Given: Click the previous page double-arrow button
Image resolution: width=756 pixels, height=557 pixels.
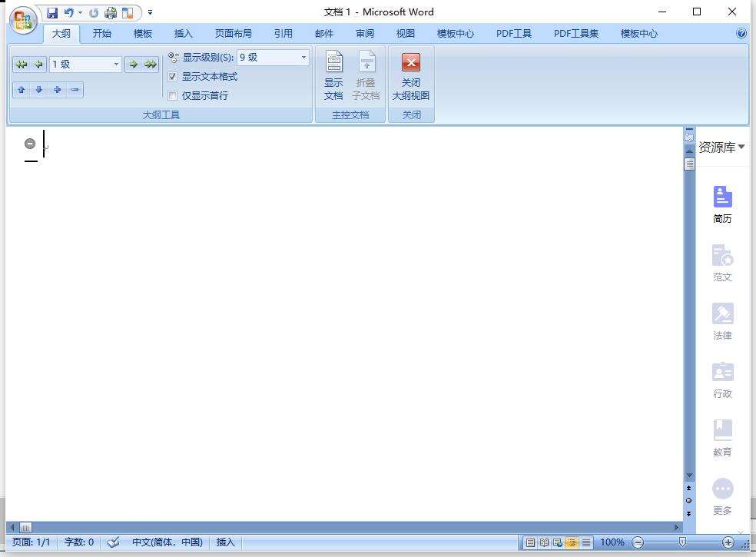Looking at the screenshot, I should pyautogui.click(x=688, y=489).
